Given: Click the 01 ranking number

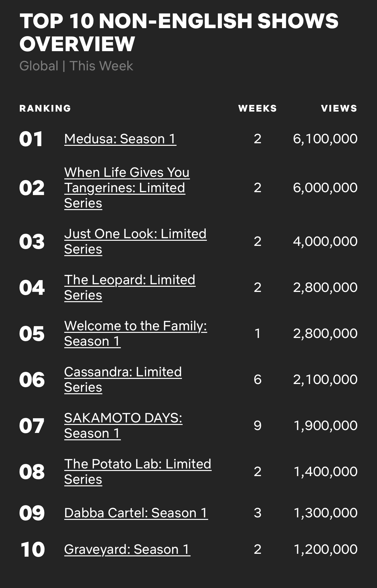Looking at the screenshot, I should click(x=31, y=139).
